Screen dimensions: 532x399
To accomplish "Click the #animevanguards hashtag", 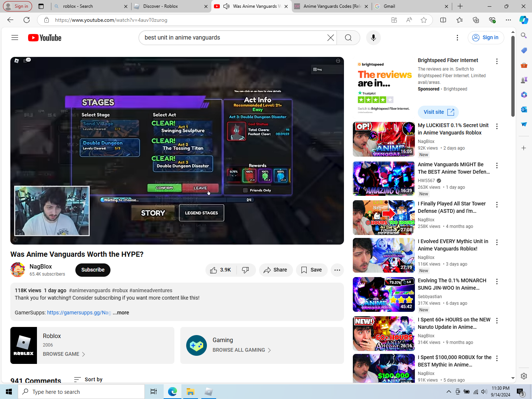I will pos(90,290).
